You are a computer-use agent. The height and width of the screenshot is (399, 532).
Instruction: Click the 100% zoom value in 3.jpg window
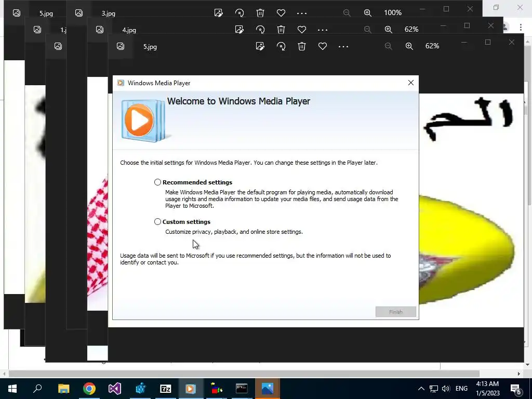[x=393, y=12]
